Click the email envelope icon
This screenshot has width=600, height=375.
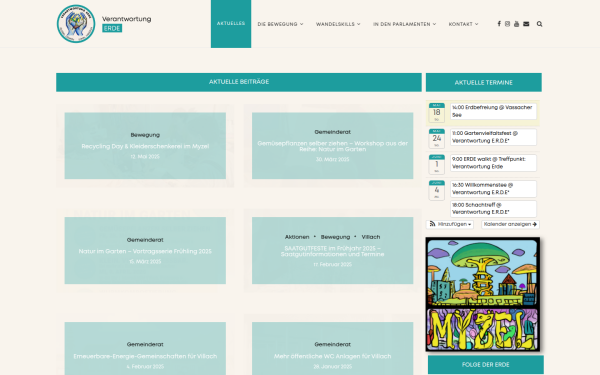(526, 24)
